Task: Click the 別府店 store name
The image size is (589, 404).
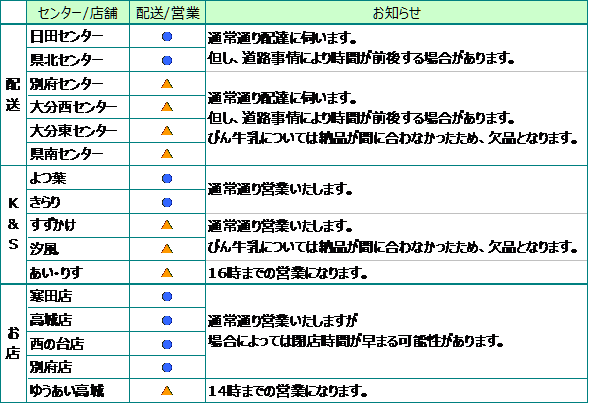Action: coord(51,367)
